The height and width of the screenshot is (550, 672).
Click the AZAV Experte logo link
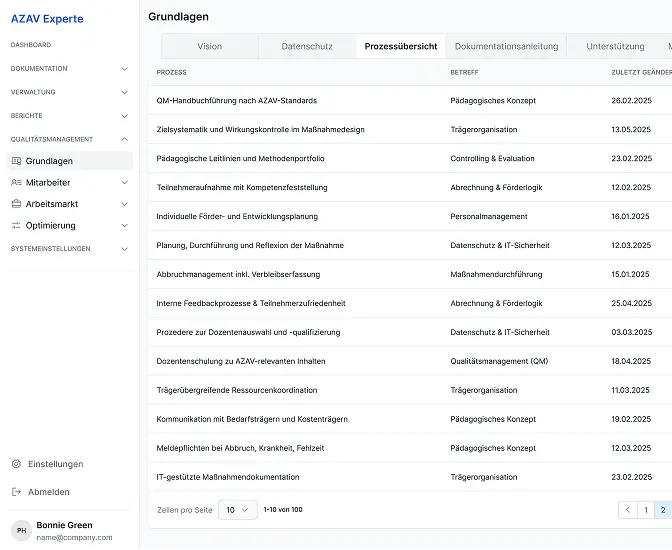click(x=47, y=19)
